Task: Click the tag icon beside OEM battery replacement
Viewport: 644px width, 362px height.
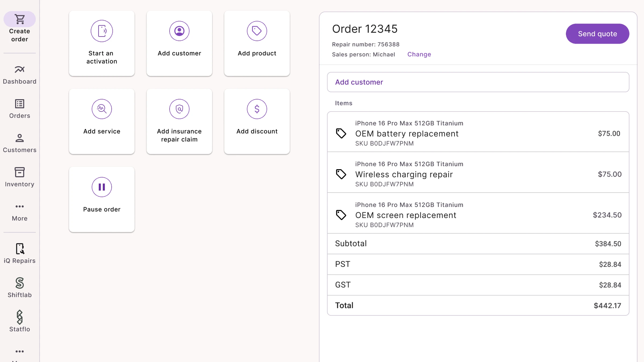Action: [341, 134]
